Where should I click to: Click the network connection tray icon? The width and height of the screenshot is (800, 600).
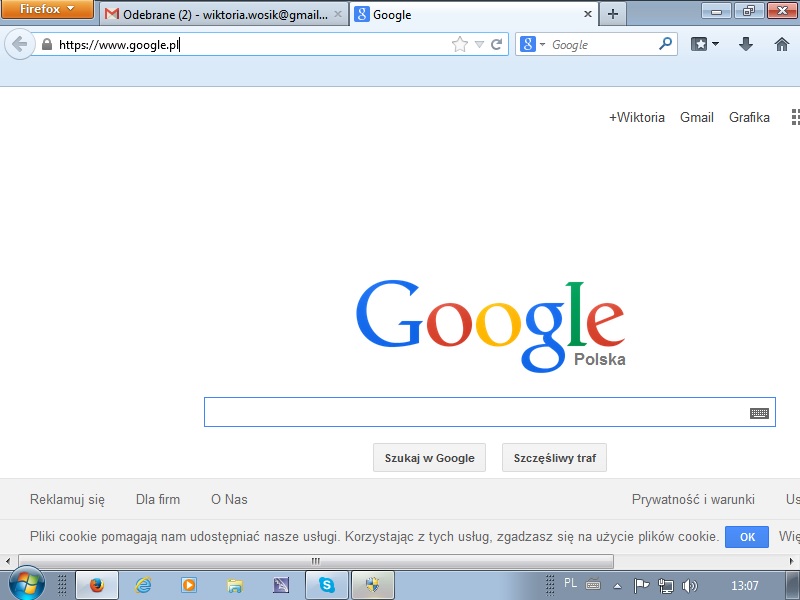(665, 585)
